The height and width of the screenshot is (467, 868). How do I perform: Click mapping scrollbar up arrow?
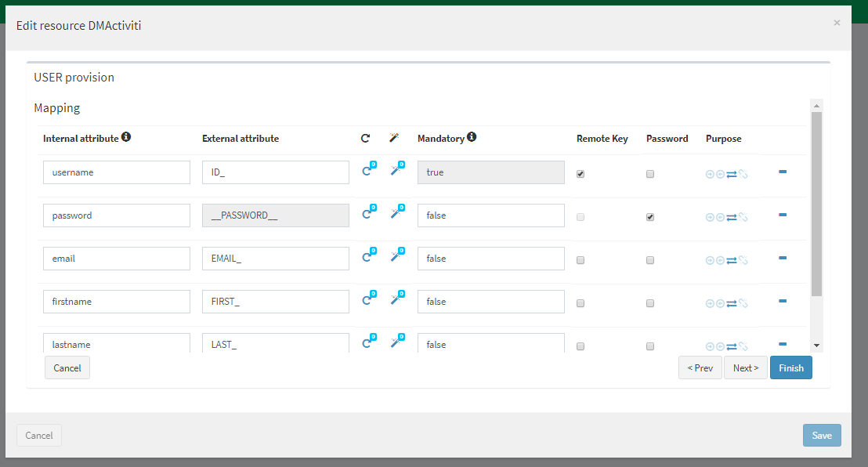(x=816, y=105)
